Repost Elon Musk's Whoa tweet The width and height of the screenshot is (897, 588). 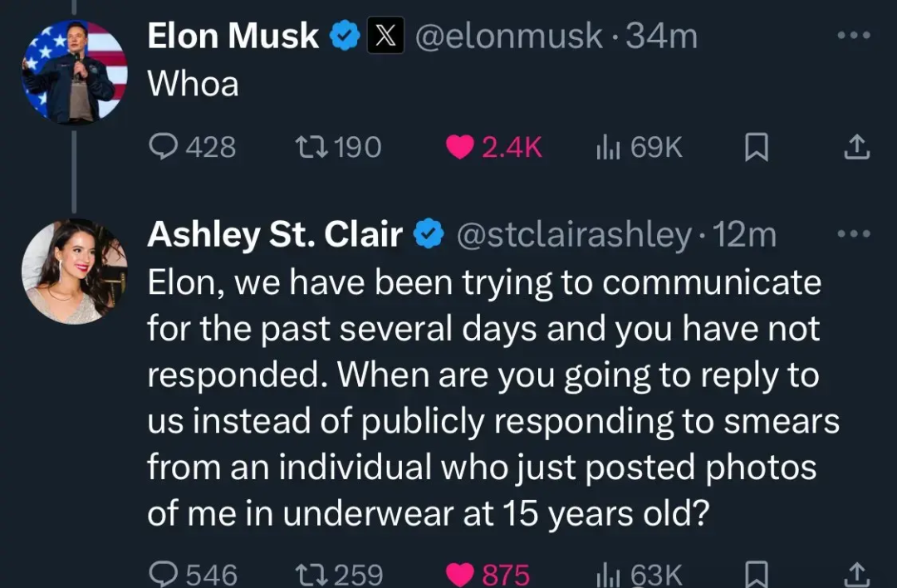coord(339,147)
